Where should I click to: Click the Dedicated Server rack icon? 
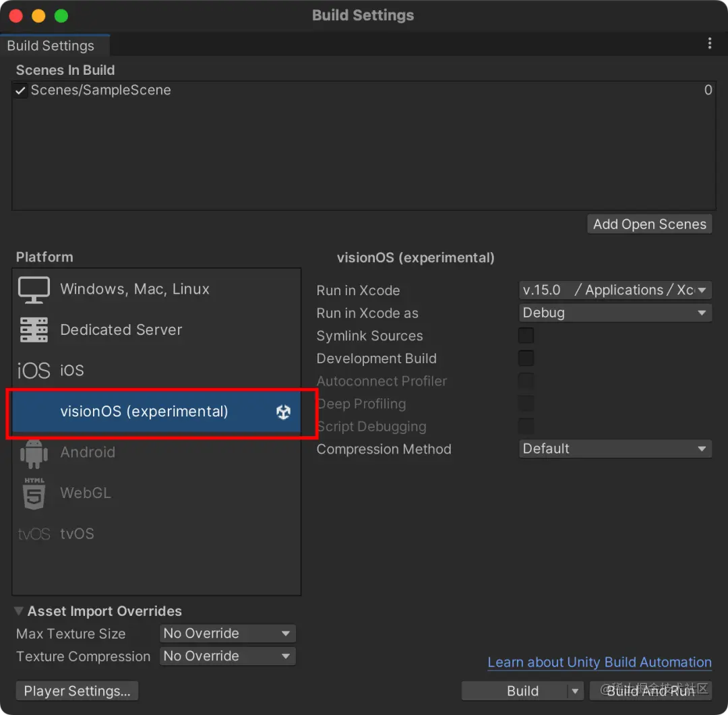[34, 330]
